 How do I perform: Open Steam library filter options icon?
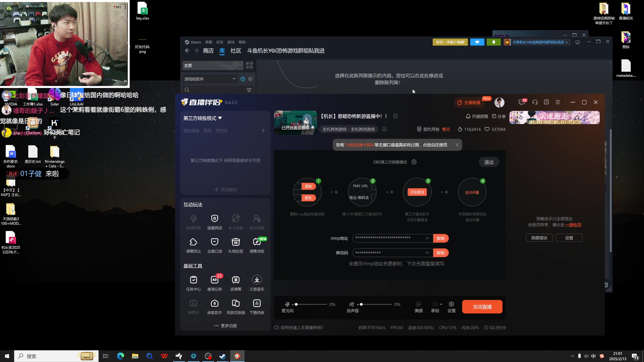pyautogui.click(x=249, y=90)
